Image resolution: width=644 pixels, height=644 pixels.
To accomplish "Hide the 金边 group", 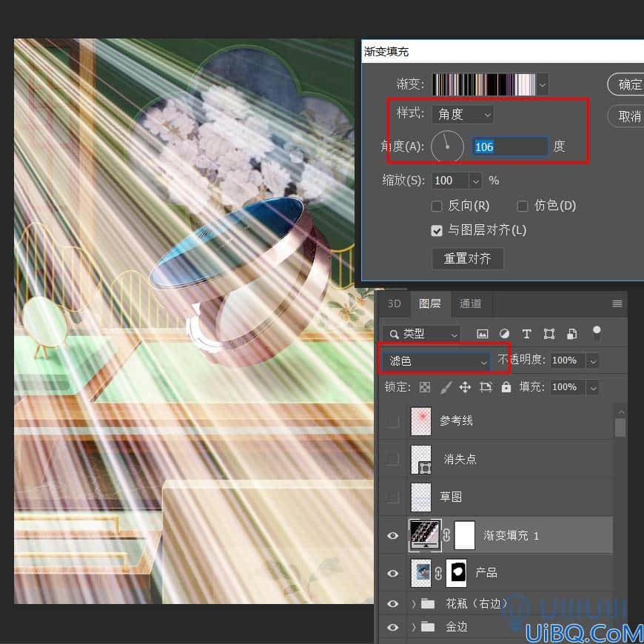I will (393, 627).
